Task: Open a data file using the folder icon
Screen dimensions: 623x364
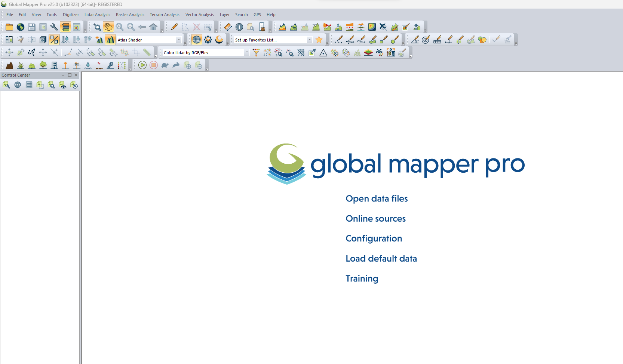Action: (9, 27)
